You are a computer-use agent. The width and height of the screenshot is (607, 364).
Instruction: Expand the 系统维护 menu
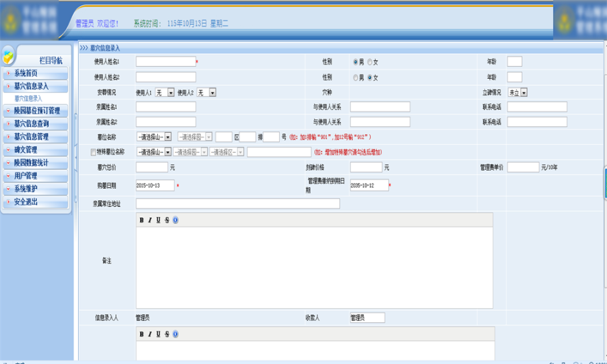(x=36, y=189)
